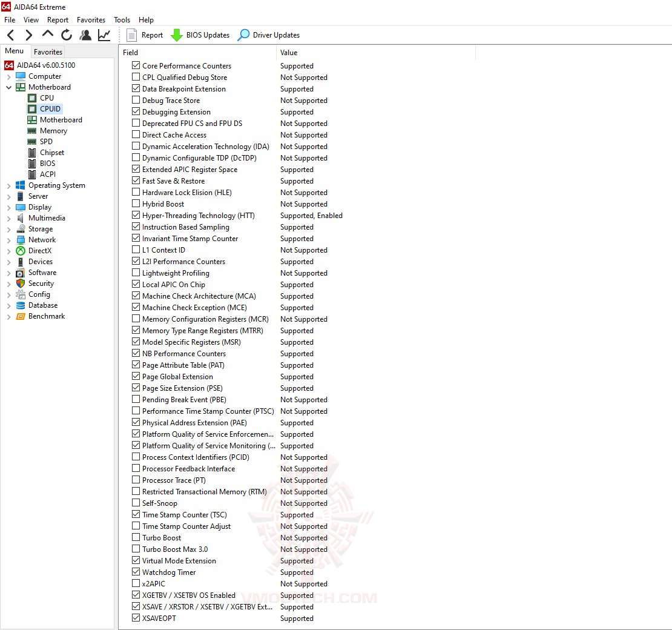Select the Network icon in the tree
The height and width of the screenshot is (630, 672).
click(21, 240)
